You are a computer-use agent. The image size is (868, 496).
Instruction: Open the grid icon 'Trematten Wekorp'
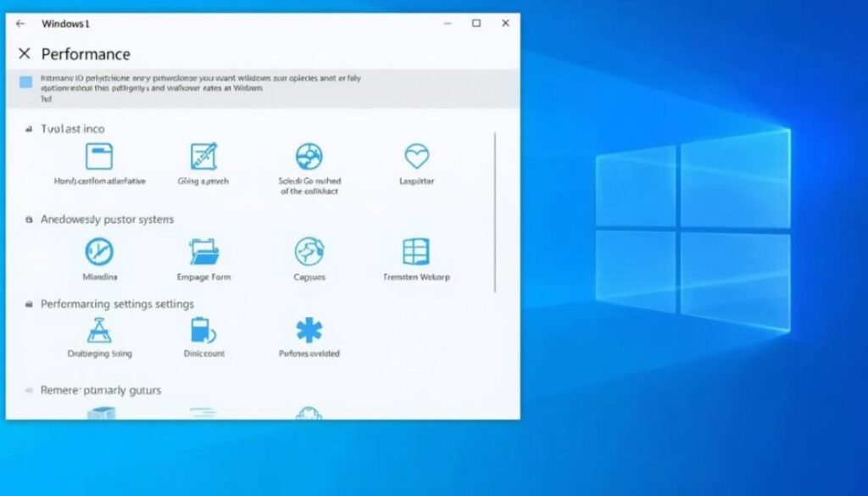[416, 252]
